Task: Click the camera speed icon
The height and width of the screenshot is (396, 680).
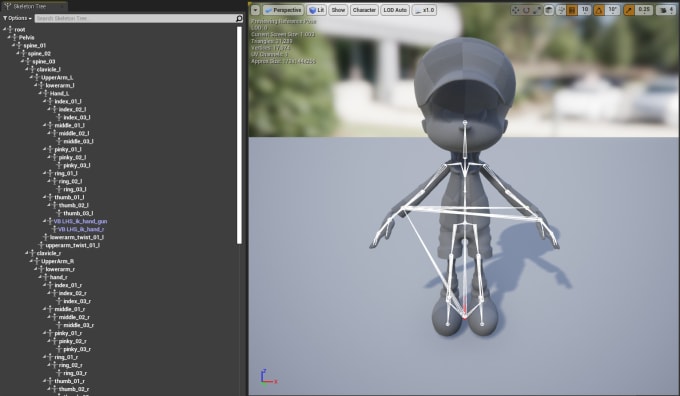Action: [x=663, y=10]
